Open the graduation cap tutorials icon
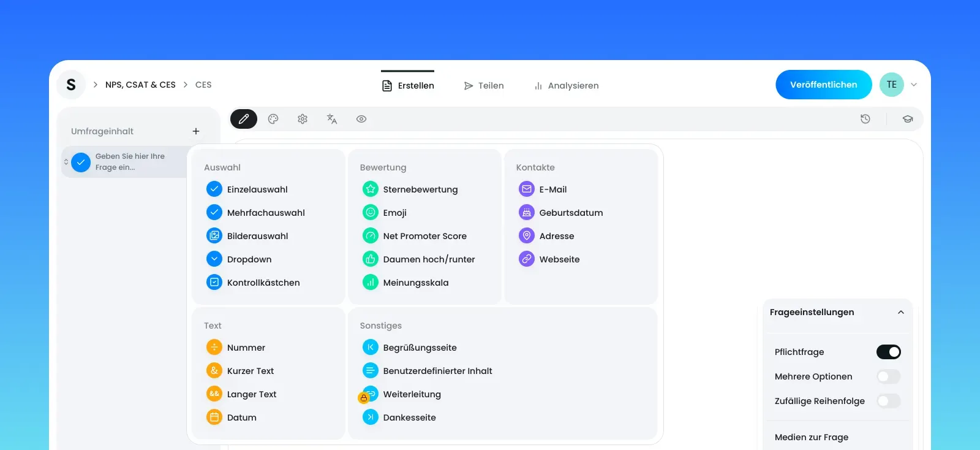 pyautogui.click(x=908, y=119)
